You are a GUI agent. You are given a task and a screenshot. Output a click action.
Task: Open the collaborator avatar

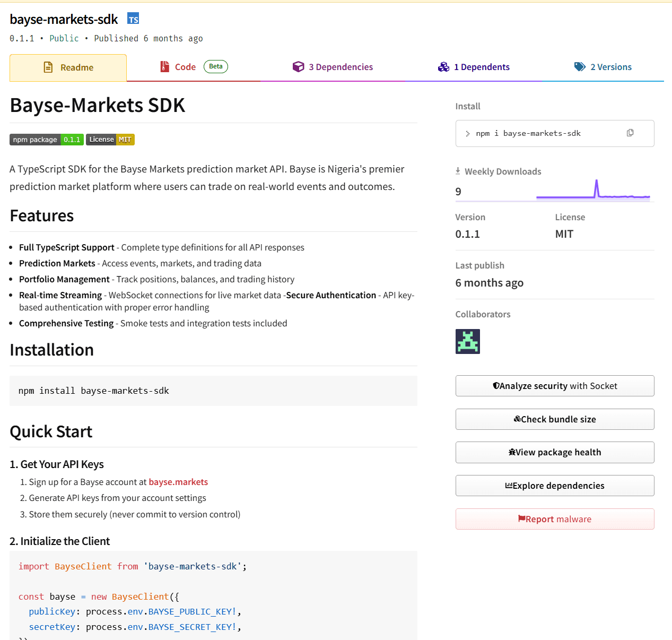(x=468, y=341)
